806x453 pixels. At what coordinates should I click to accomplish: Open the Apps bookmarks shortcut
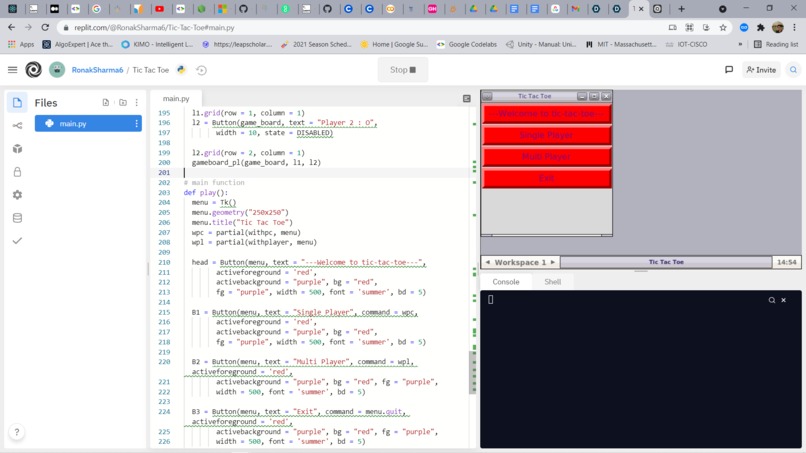[x=21, y=44]
